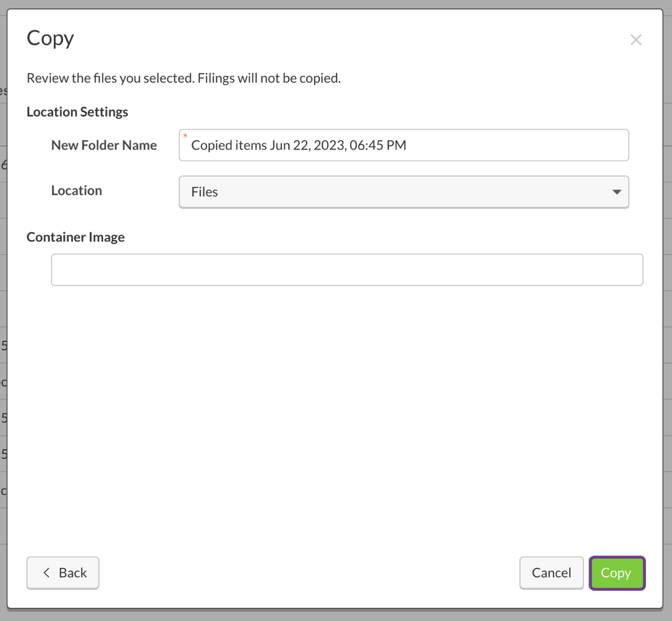Image resolution: width=672 pixels, height=621 pixels.
Task: Select the Copied items Jun 22 folder name text
Action: 299,145
